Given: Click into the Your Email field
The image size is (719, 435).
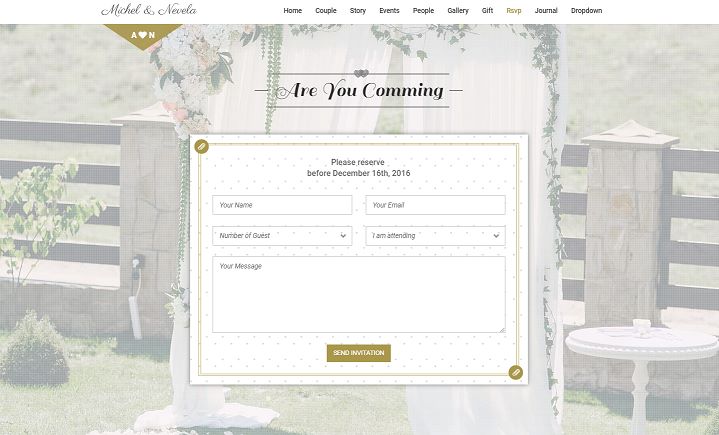Looking at the screenshot, I should (x=435, y=205).
